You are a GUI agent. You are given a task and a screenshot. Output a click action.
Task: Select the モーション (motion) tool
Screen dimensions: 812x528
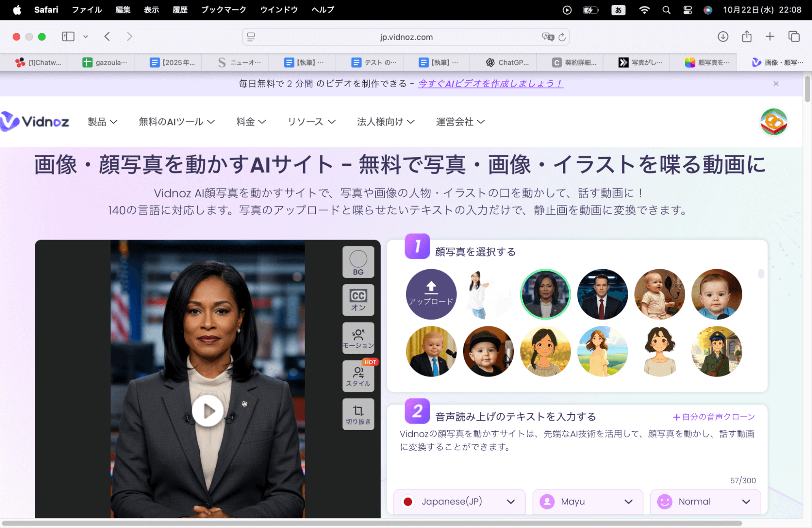pos(358,338)
